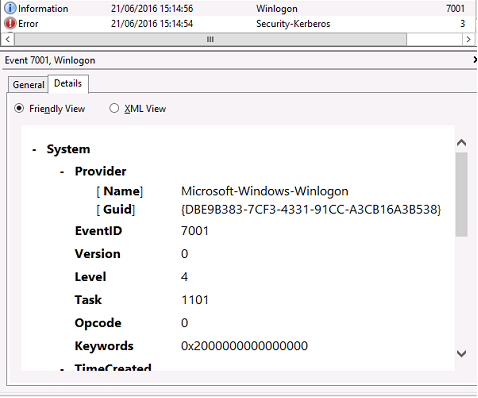
Task: Click the EventID field label
Action: pyautogui.click(x=98, y=231)
